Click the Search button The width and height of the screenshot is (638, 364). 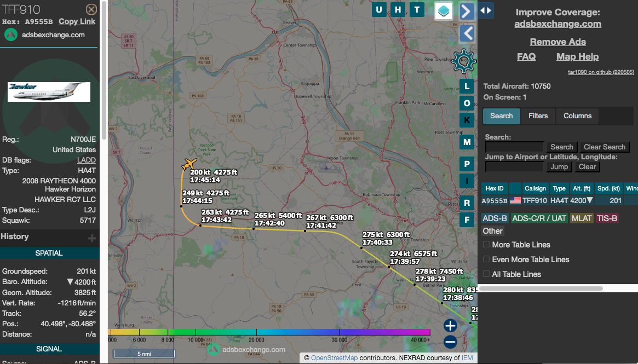point(561,147)
